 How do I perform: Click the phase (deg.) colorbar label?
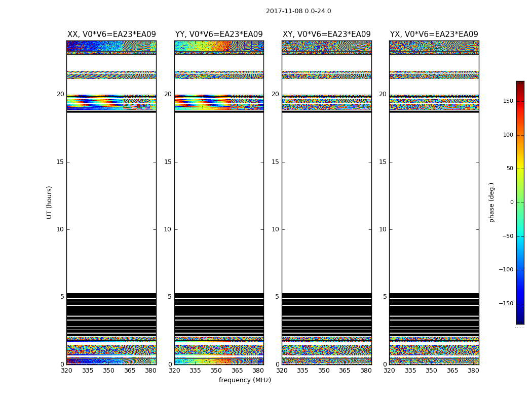click(491, 202)
